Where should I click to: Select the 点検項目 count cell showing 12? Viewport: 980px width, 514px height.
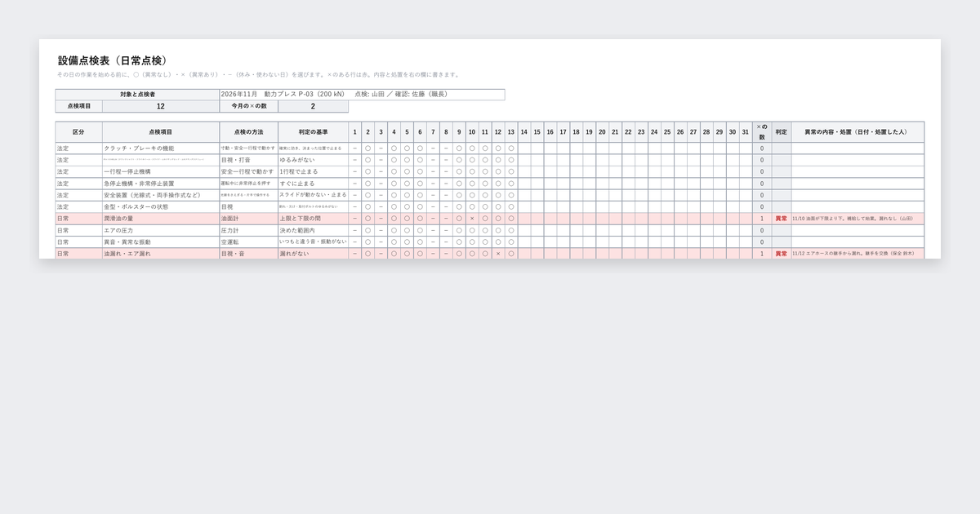click(161, 106)
